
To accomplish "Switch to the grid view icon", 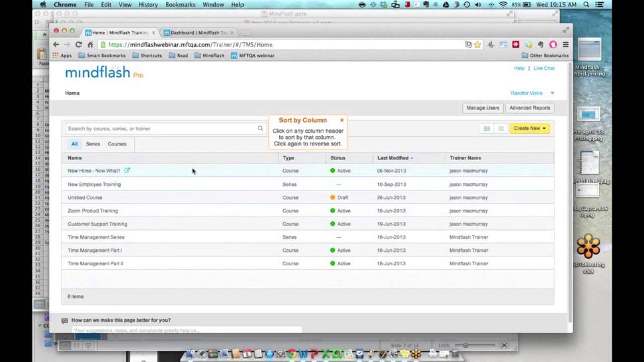I will 487,129.
